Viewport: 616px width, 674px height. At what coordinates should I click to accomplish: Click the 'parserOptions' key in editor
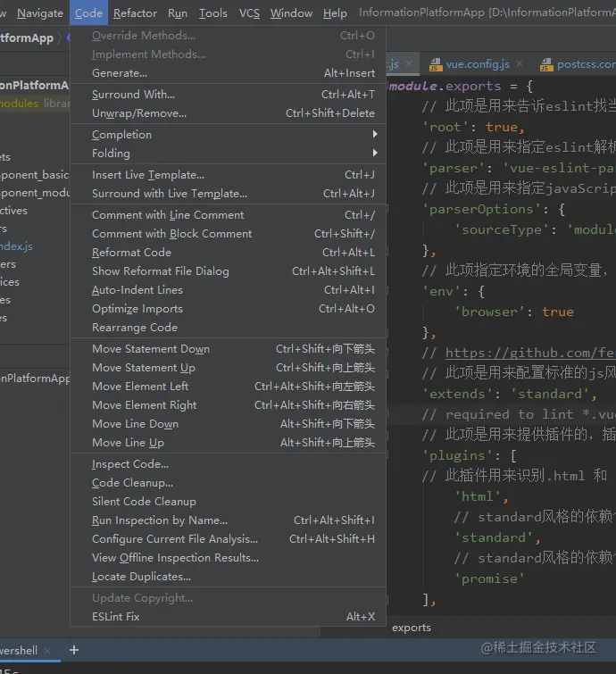(x=481, y=209)
